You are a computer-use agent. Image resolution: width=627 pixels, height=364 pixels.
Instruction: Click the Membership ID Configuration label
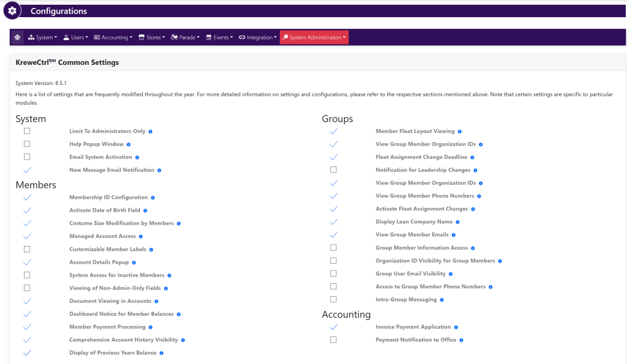point(108,198)
